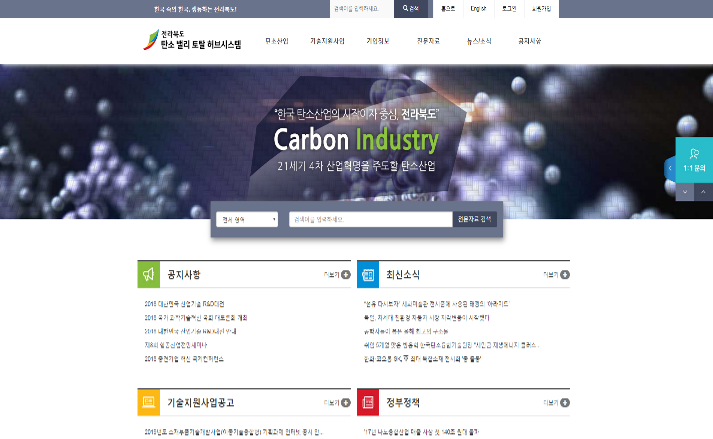
Task: Switch the site language to English
Action: tap(478, 9)
